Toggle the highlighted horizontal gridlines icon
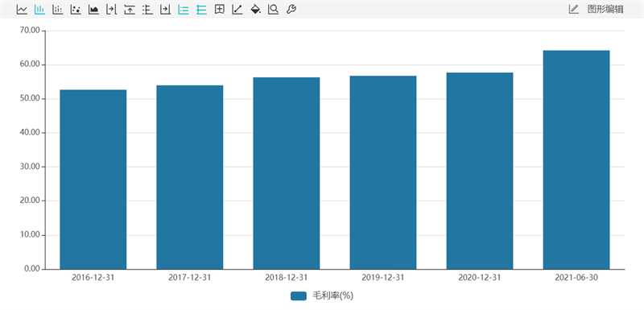Image resolution: width=644 pixels, height=310 pixels. [x=201, y=10]
